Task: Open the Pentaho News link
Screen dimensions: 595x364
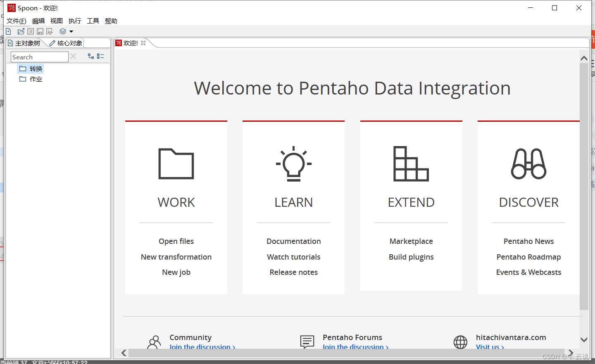Action: pyautogui.click(x=529, y=241)
